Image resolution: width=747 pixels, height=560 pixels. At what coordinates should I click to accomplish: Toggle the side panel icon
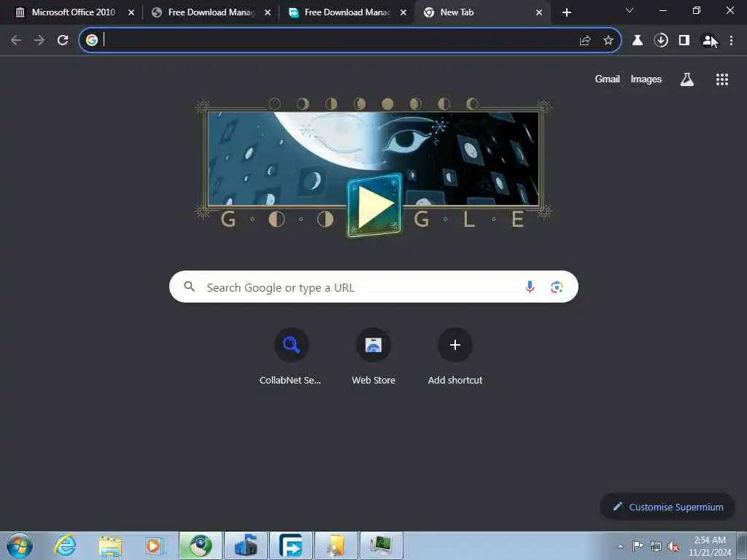tap(684, 41)
